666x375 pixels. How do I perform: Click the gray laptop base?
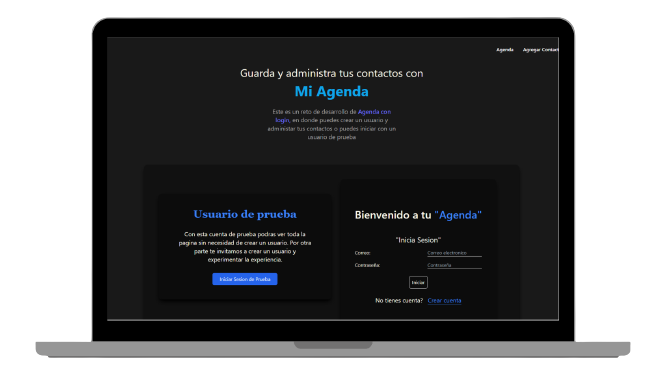tap(333, 349)
